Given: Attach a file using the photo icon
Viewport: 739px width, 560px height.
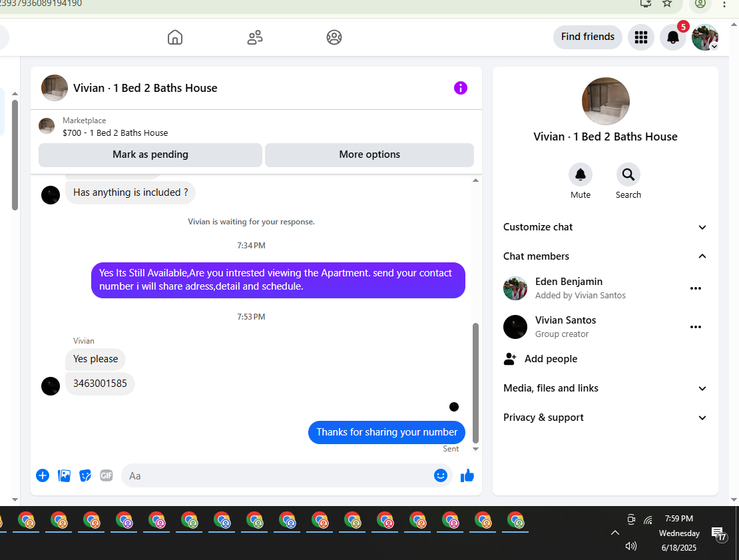Looking at the screenshot, I should 64,475.
